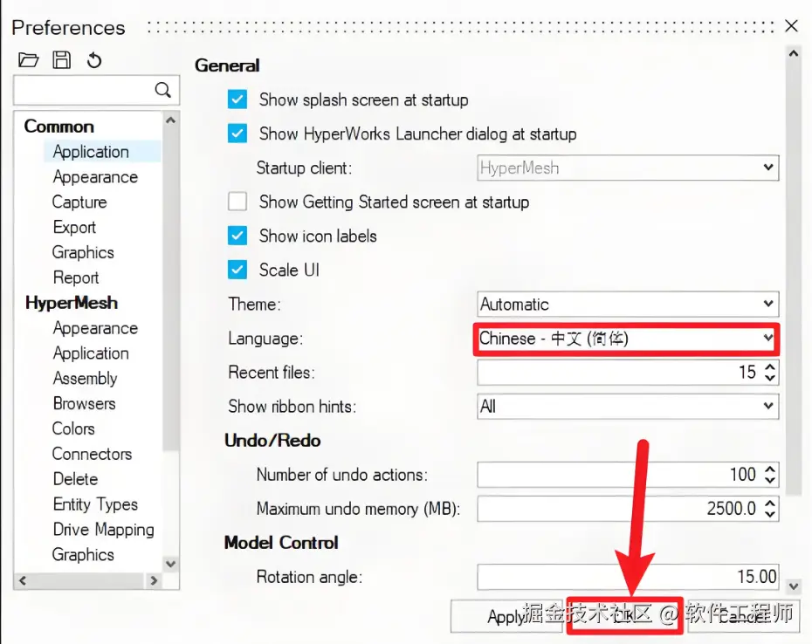Screen dimensions: 812x644
Task: Open the Export preferences category
Action: point(74,227)
